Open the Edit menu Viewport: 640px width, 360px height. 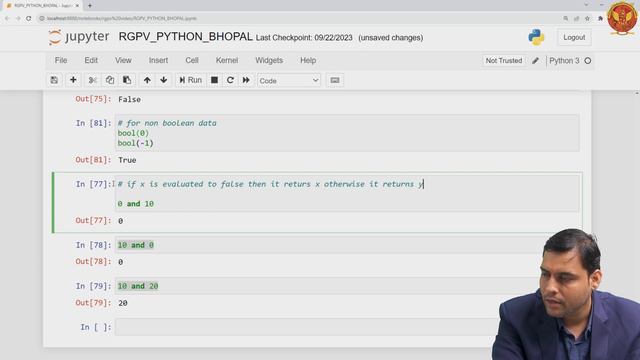pyautogui.click(x=91, y=60)
